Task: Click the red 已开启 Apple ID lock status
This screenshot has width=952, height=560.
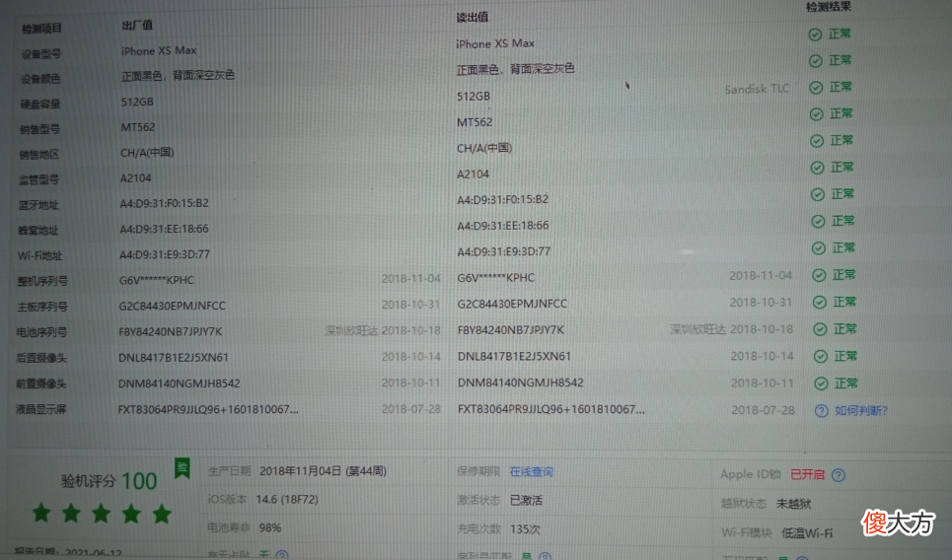Action: (x=808, y=474)
